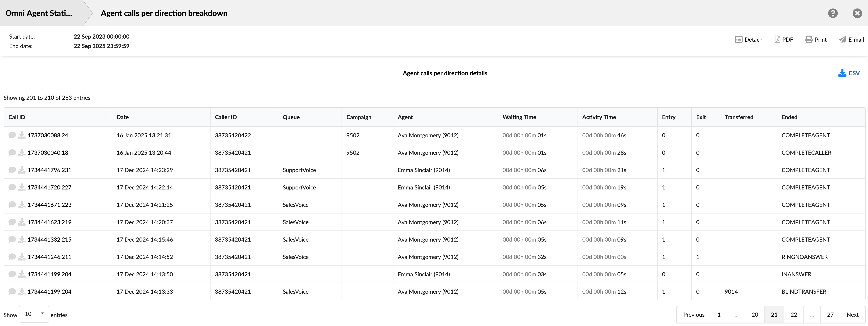The width and height of the screenshot is (868, 326).
Task: Open comment bubble for call 1737030088.24
Action: click(12, 135)
